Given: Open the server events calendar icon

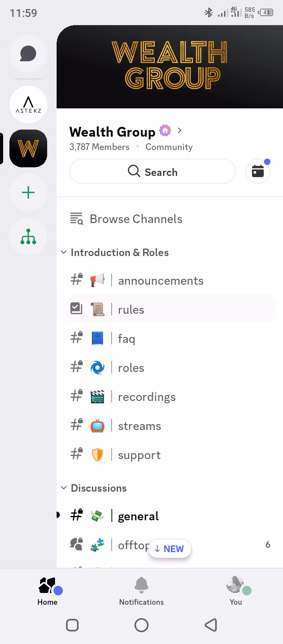Looking at the screenshot, I should point(258,171).
